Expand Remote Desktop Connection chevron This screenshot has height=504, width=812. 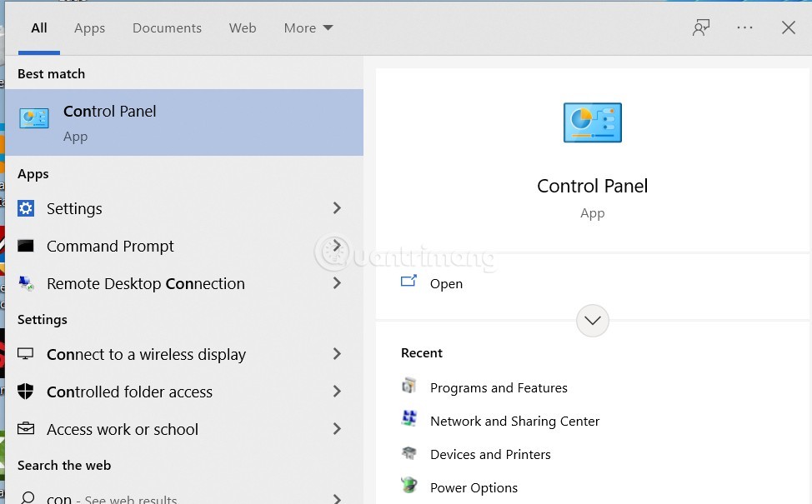pos(337,283)
